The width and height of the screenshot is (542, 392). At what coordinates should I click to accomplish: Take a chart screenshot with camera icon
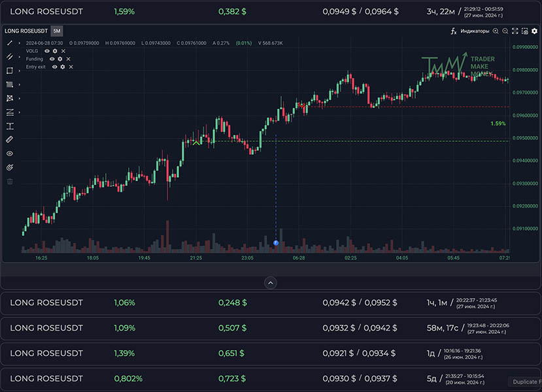(524, 31)
